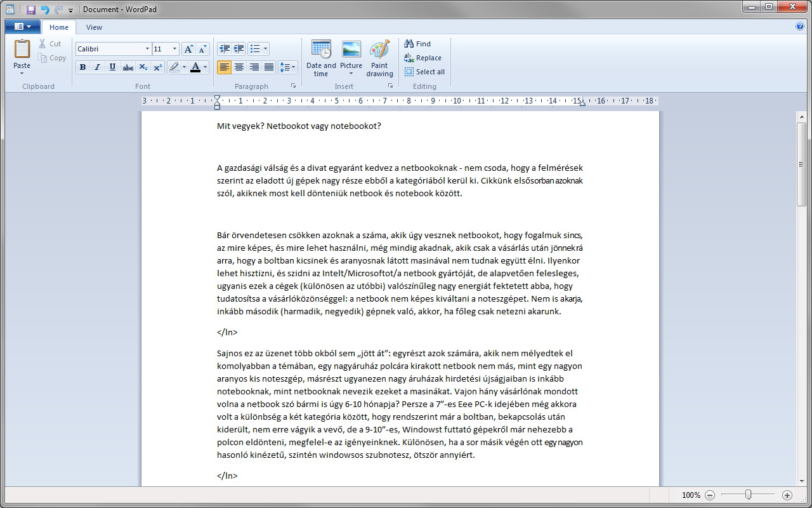Screen dimensions: 812x508
Task: Insert Date and time
Action: click(321, 58)
